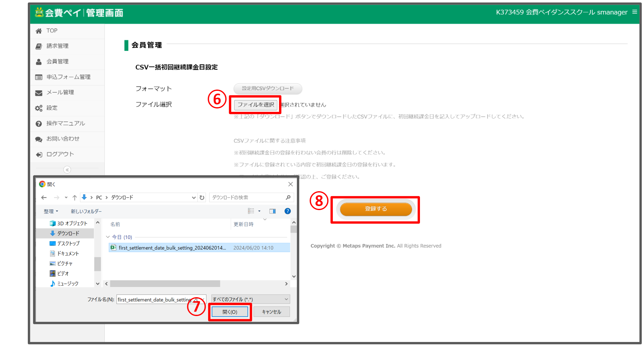Click the hamburger menu icon top right
Image resolution: width=644 pixels, height=346 pixels.
634,12
